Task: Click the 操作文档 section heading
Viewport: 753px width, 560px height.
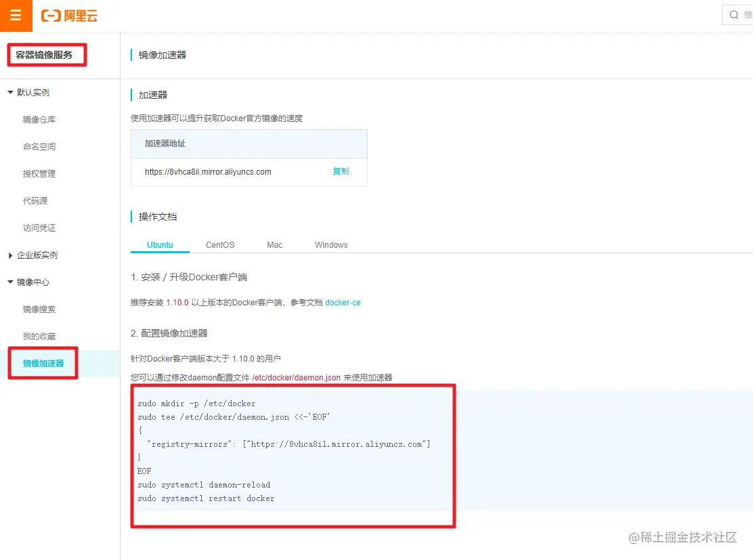Action: click(158, 217)
